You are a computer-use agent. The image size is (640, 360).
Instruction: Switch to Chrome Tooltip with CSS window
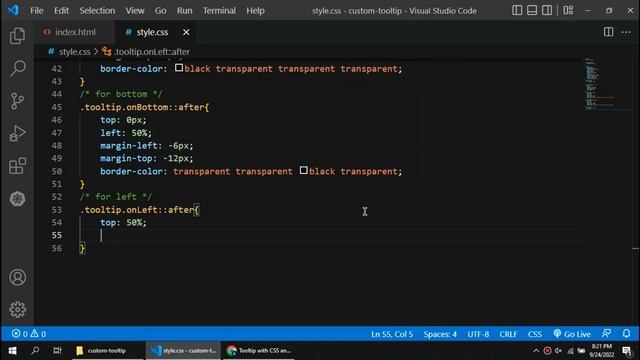click(259, 351)
